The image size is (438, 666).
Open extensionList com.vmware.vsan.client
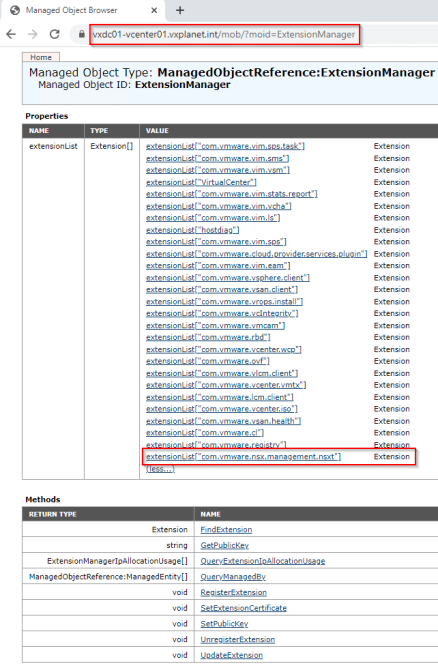tap(222, 289)
